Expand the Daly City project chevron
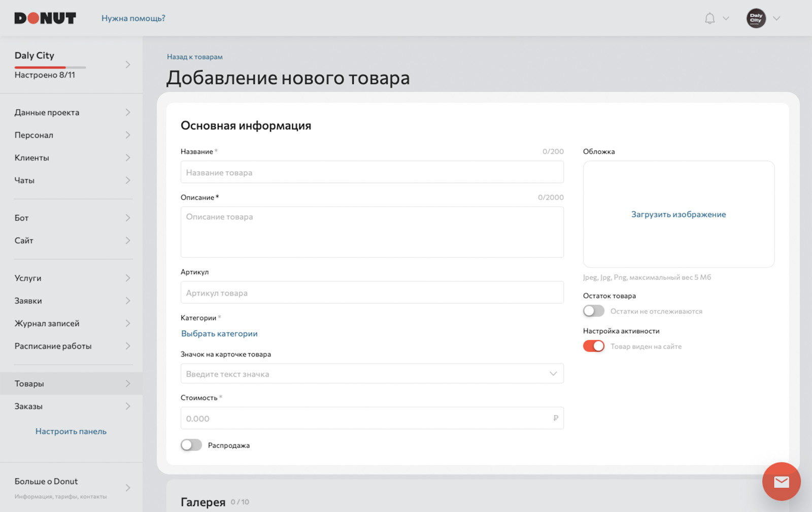This screenshot has width=812, height=512. (128, 65)
